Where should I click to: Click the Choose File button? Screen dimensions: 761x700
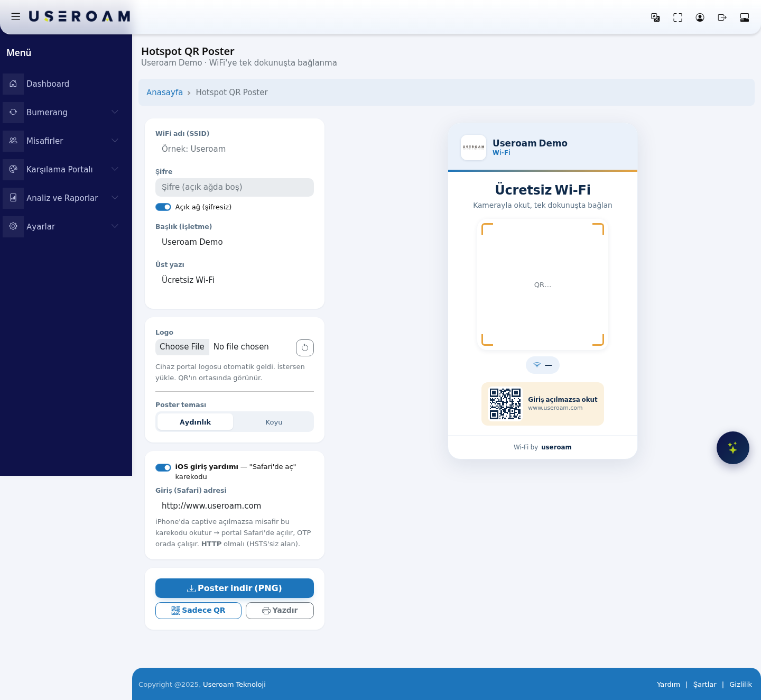tap(182, 347)
